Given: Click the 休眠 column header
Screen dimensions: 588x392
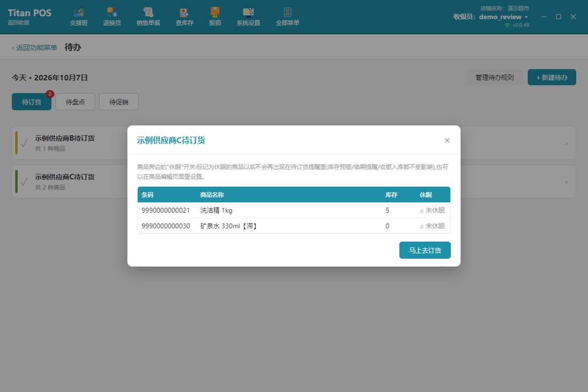Looking at the screenshot, I should pyautogui.click(x=425, y=195).
